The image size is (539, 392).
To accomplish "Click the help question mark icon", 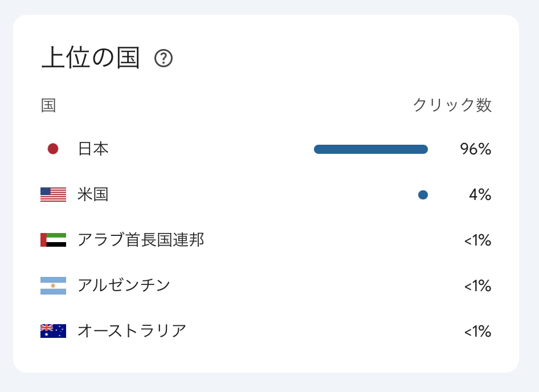I will click(164, 58).
